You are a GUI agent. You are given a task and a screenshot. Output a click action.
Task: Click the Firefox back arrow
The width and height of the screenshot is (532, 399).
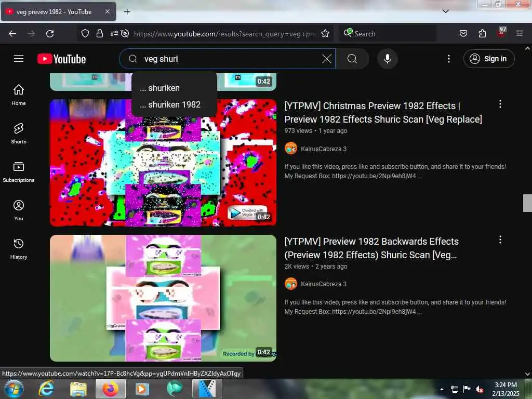point(12,34)
